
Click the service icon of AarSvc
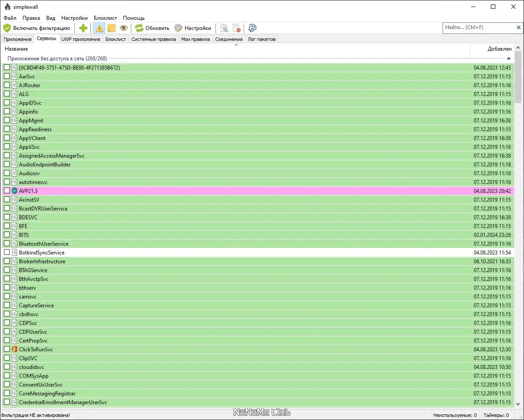pos(15,77)
